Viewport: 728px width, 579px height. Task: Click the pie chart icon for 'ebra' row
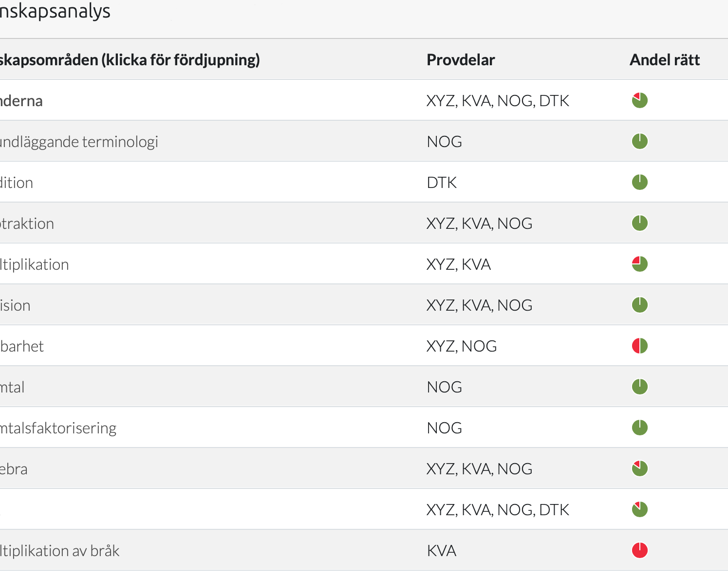point(639,468)
